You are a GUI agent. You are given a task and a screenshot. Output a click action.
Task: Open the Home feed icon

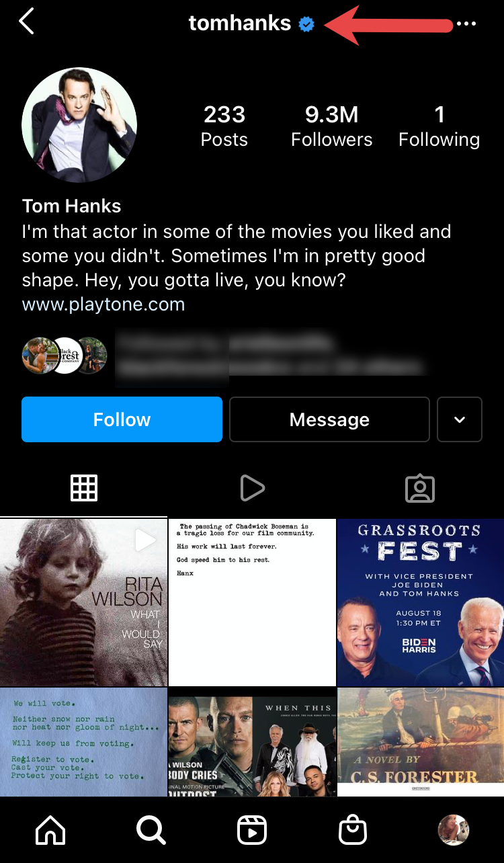50,830
